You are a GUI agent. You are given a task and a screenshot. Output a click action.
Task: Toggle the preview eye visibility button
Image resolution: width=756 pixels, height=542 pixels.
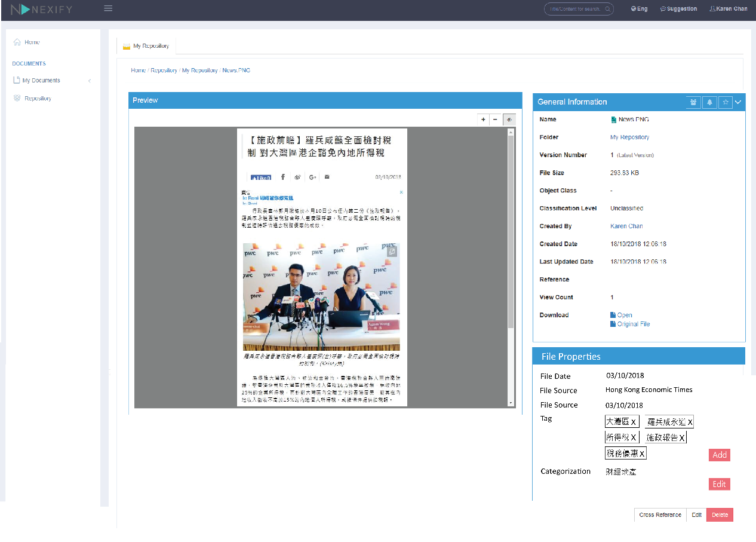click(x=509, y=120)
